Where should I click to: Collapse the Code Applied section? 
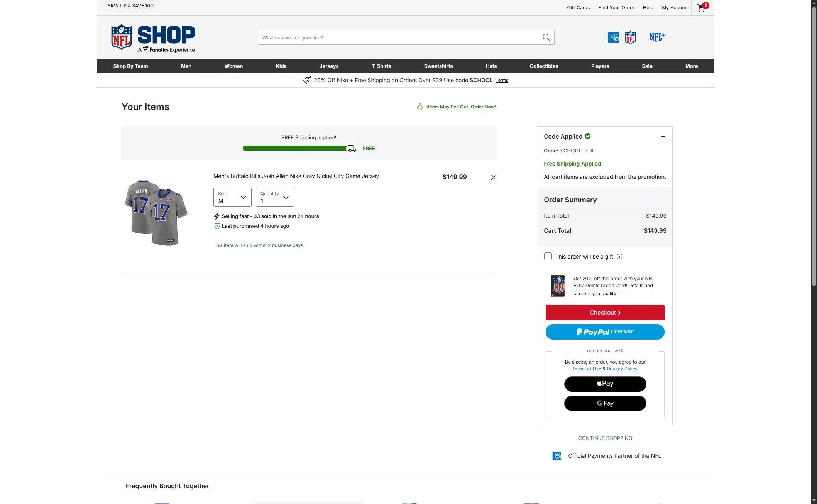663,137
